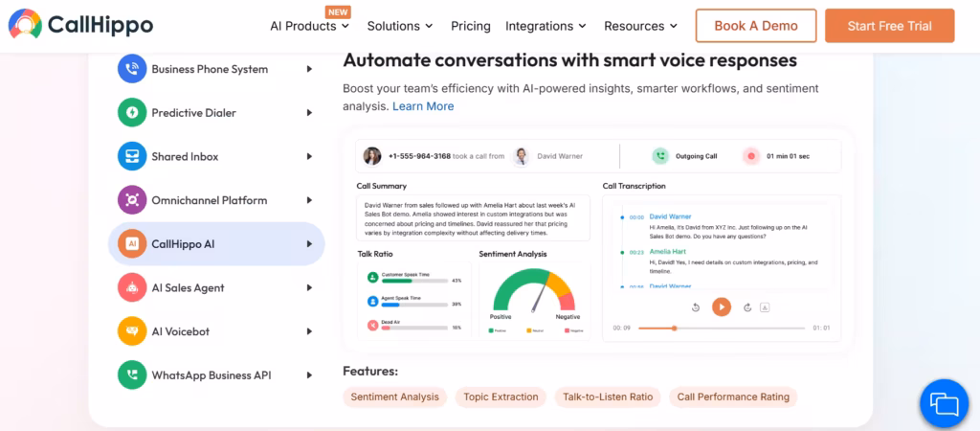Click David Warner's avatar picture

[x=521, y=156]
